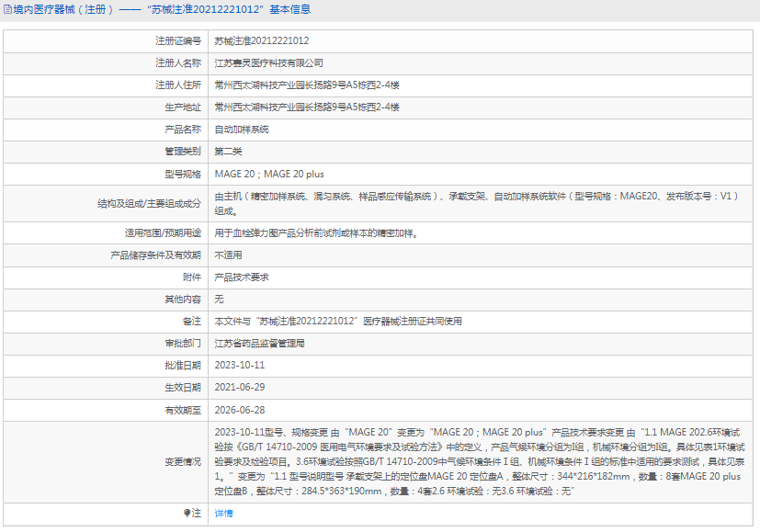This screenshot has width=760, height=532.
Task: Click the 有效期至 row label
Action: (x=183, y=411)
